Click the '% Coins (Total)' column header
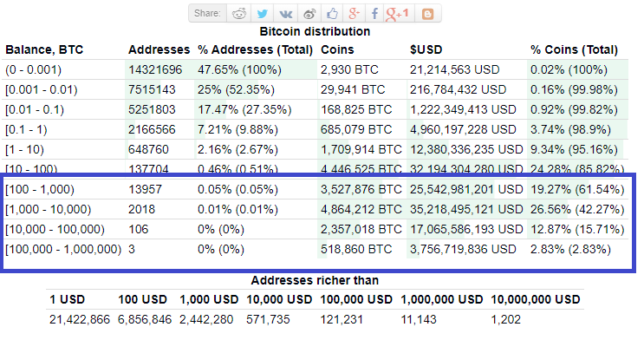Screen dimensions: 644x340 click(574, 49)
